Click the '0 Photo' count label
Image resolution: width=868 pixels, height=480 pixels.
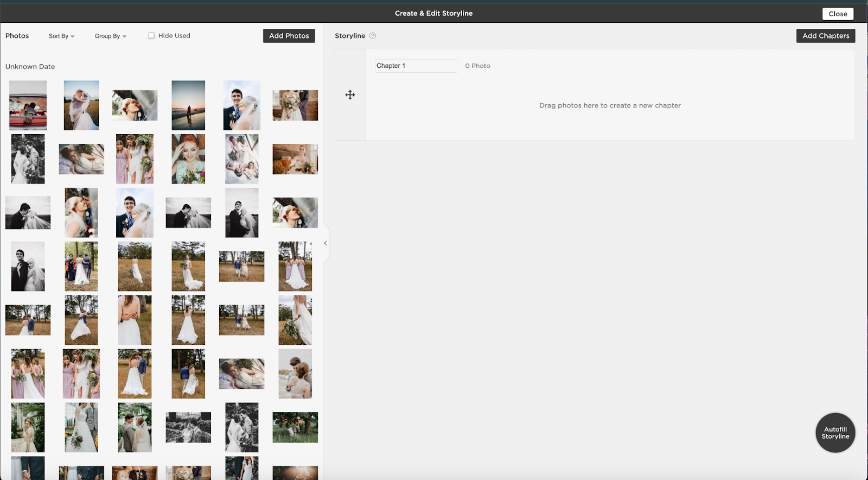coord(477,66)
